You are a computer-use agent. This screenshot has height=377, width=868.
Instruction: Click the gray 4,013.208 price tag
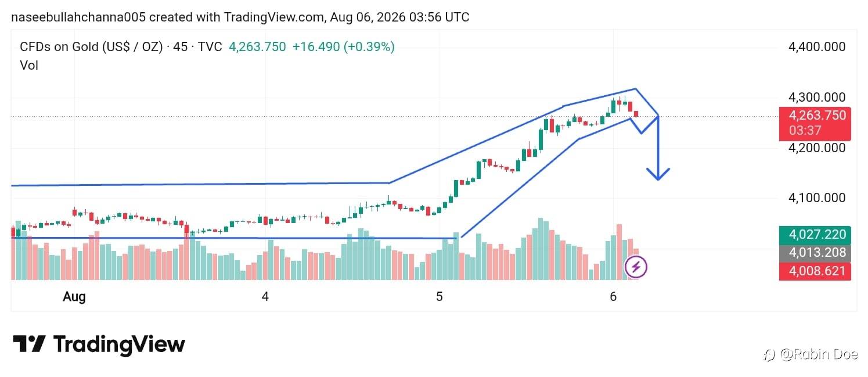pyautogui.click(x=815, y=253)
